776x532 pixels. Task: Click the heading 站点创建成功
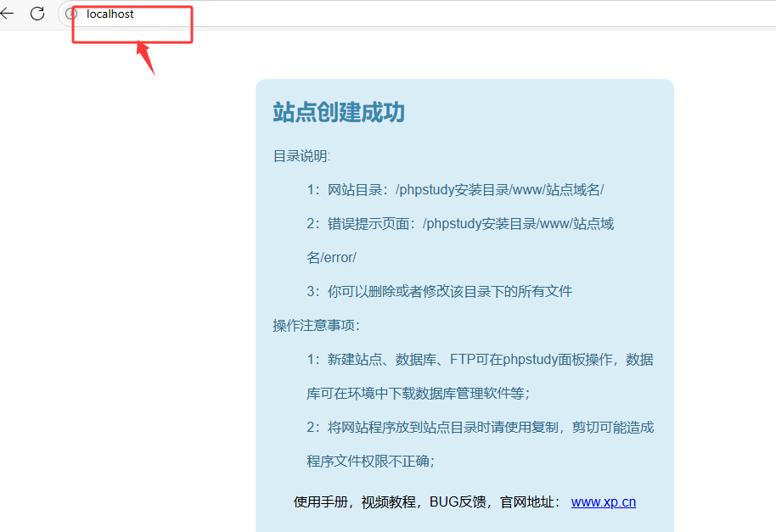click(339, 112)
